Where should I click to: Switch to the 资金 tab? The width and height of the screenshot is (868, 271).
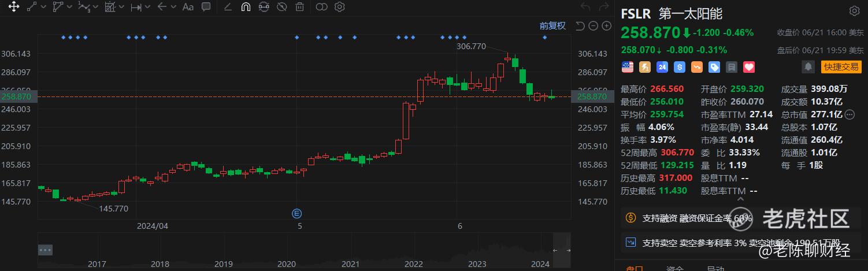675,268
